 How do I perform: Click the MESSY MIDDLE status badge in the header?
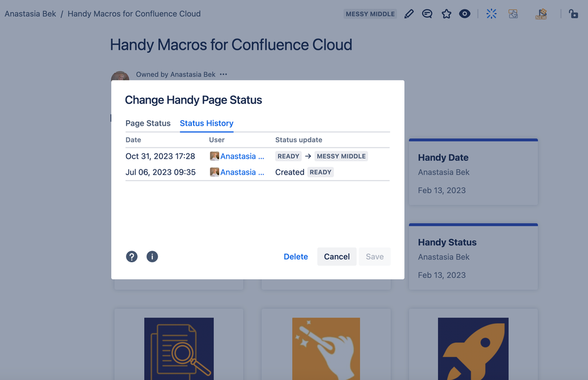click(370, 14)
